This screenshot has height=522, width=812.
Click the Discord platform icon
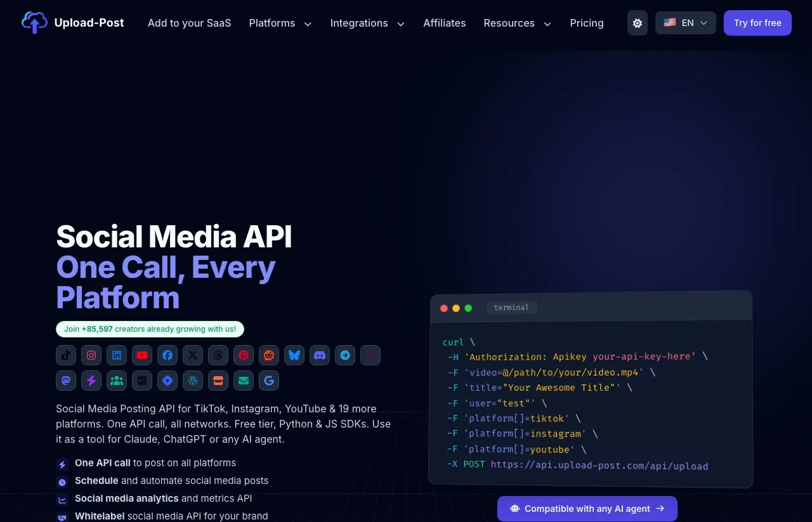tap(320, 355)
